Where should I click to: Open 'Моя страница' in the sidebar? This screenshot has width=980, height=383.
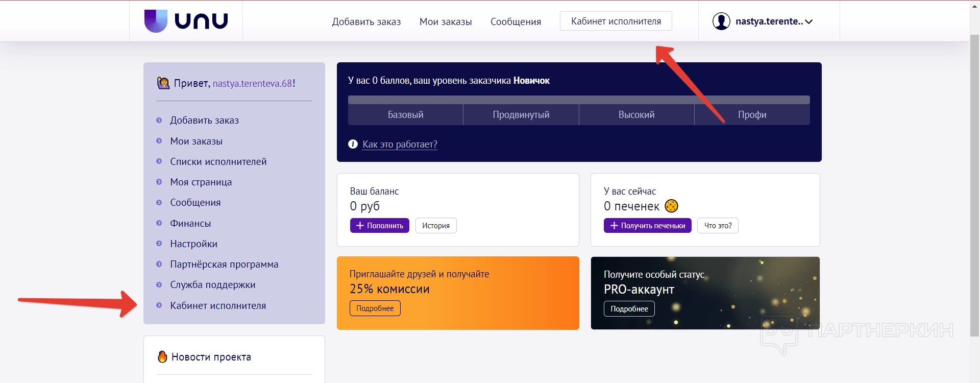[201, 182]
